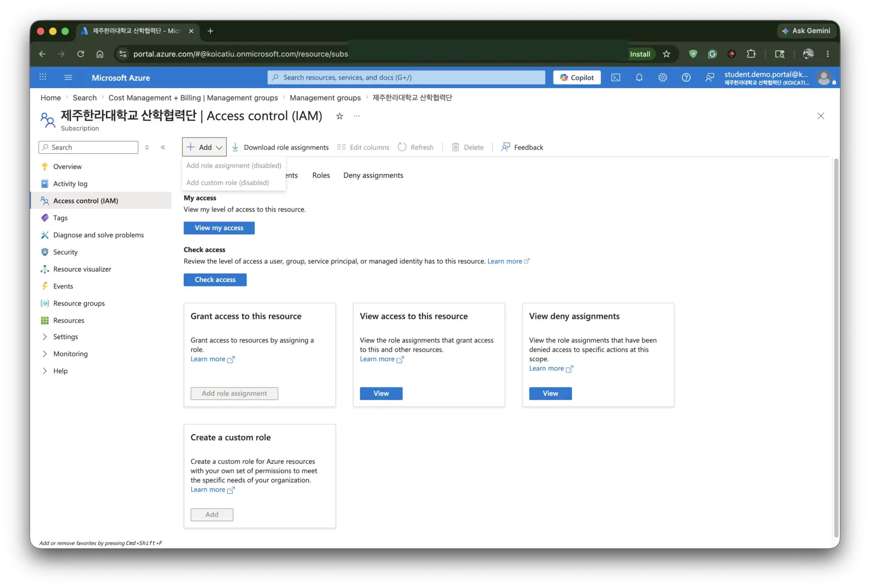Favorite this page with the star icon

(x=340, y=116)
